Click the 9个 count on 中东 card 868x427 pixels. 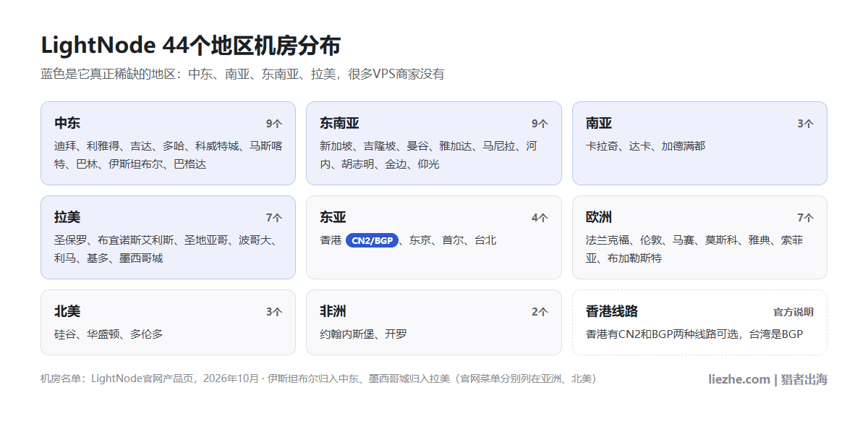[x=274, y=124]
